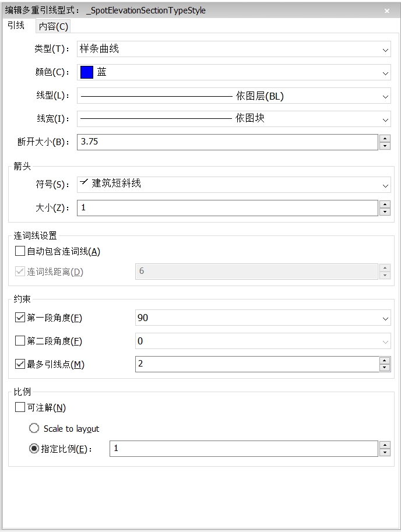Increase 最多引线点 count with up spinner
Screen dimensions: 401x532
[x=384, y=361]
